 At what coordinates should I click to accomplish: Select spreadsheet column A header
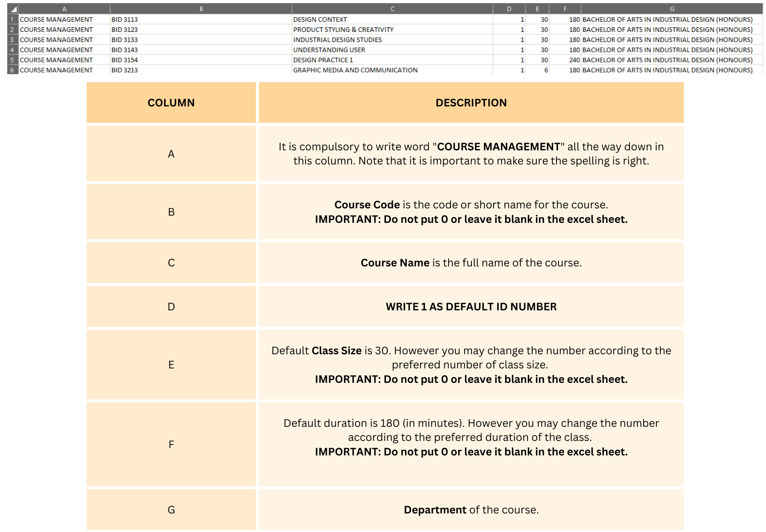(x=64, y=9)
